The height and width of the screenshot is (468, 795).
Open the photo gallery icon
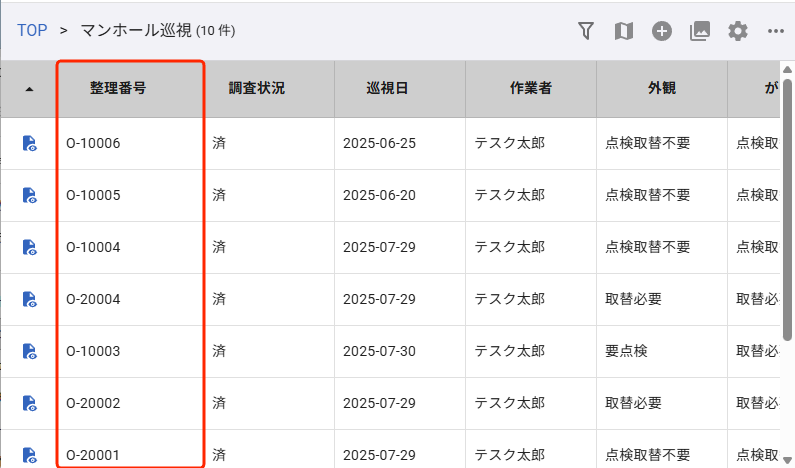tap(700, 31)
